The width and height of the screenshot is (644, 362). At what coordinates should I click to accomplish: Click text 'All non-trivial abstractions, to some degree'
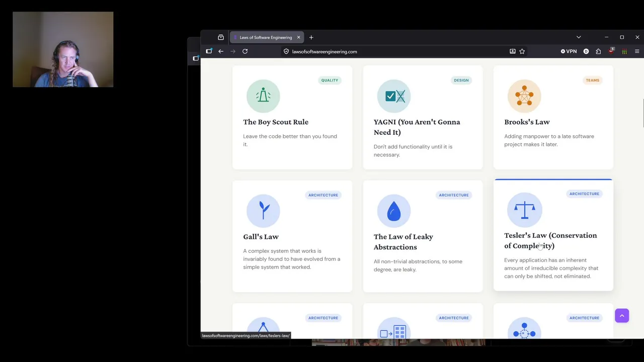coord(418,265)
